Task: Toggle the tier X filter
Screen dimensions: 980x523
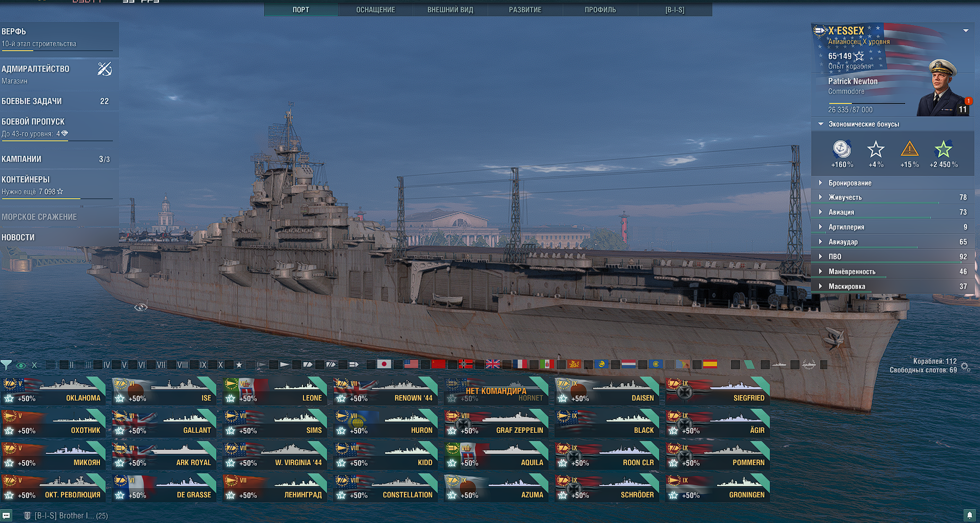Action: coord(221,365)
